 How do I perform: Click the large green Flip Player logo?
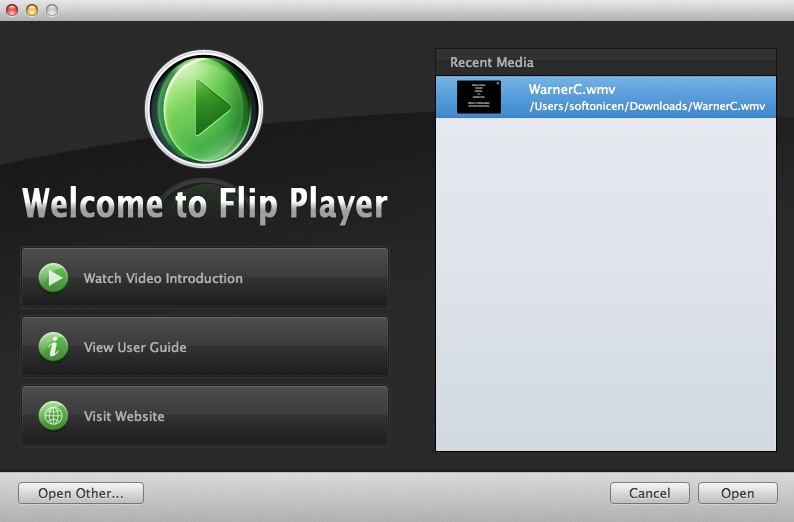(204, 108)
